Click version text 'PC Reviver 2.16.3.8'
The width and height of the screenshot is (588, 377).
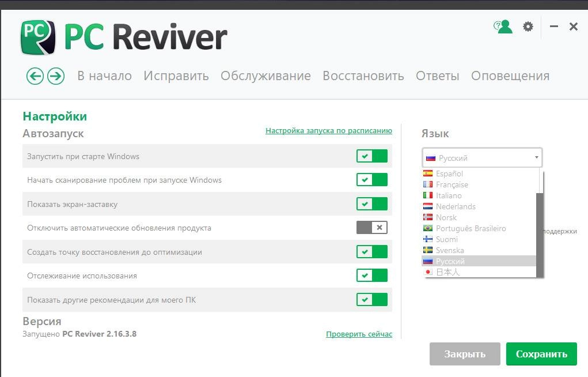click(100, 334)
